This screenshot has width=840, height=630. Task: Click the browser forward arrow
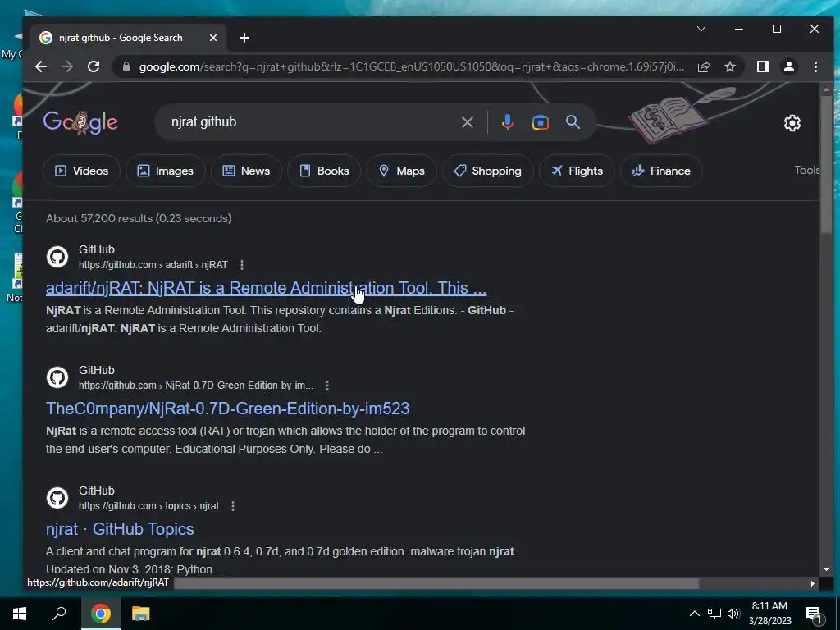tap(67, 66)
